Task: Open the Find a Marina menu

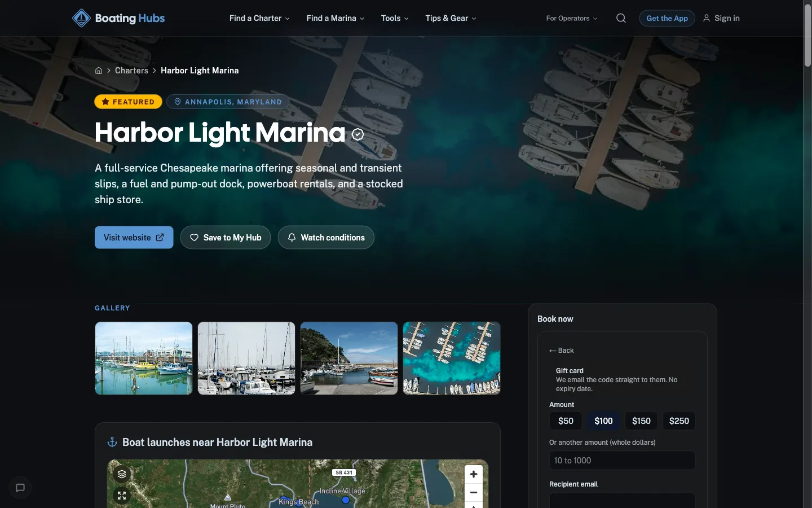Action: tap(336, 18)
